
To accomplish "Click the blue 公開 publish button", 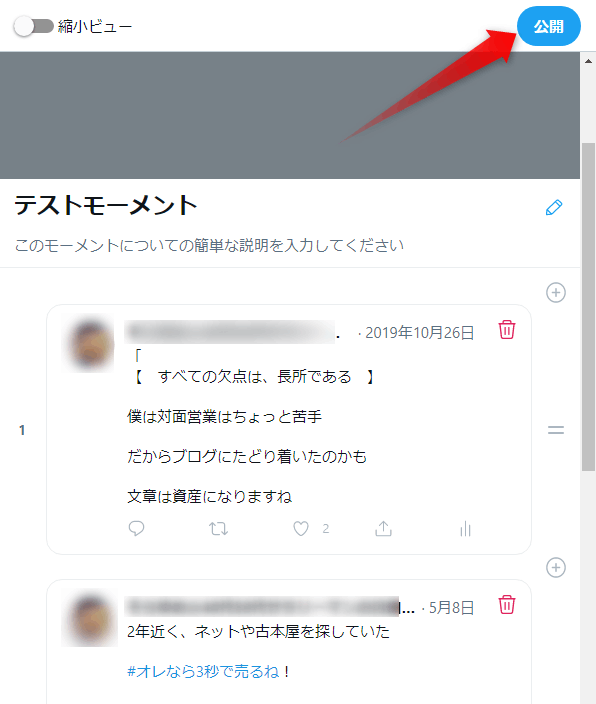I will (x=548, y=26).
